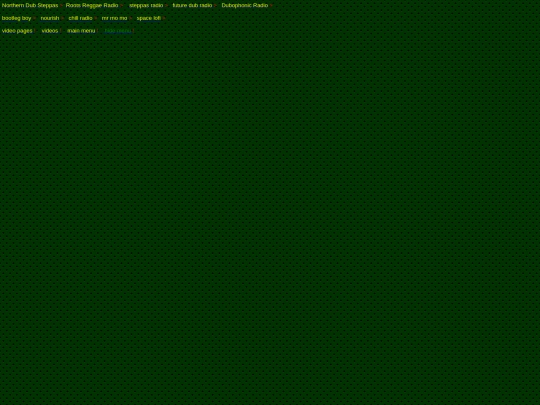This screenshot has height=405, width=540.
Task: Open the Northern Dub Steppas link
Action: [30, 6]
